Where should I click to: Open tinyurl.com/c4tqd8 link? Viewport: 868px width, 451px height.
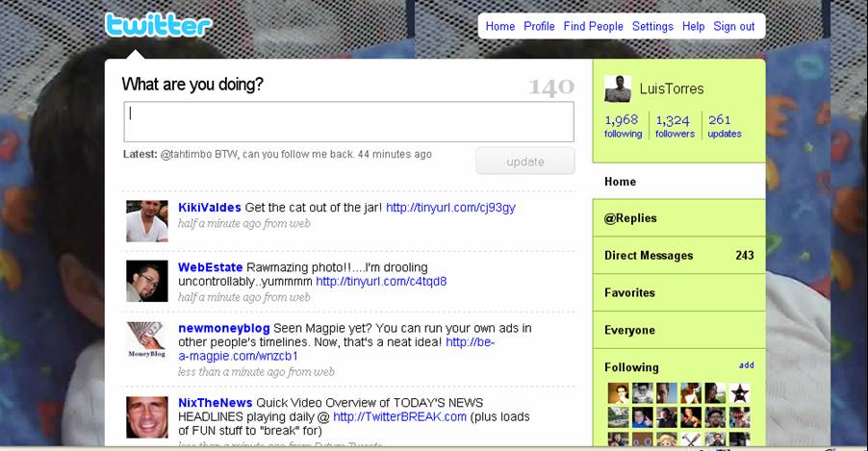[381, 281]
